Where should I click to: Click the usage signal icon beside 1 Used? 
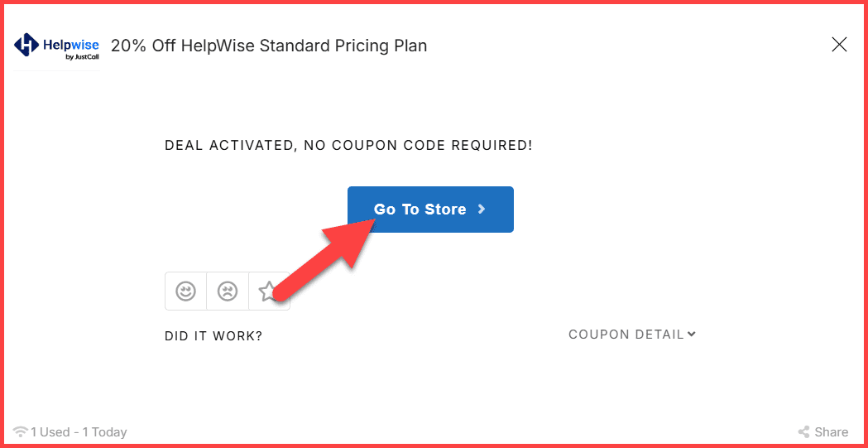click(x=21, y=432)
